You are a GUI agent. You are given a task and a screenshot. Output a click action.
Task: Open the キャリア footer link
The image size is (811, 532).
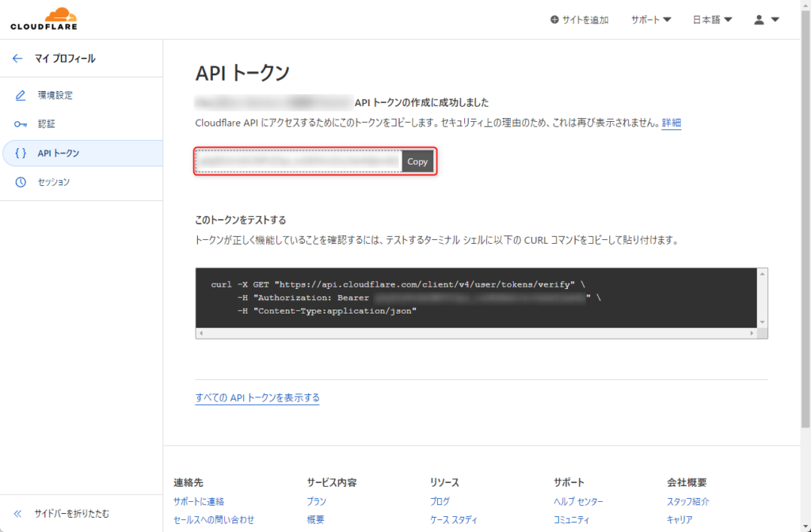pos(680,519)
